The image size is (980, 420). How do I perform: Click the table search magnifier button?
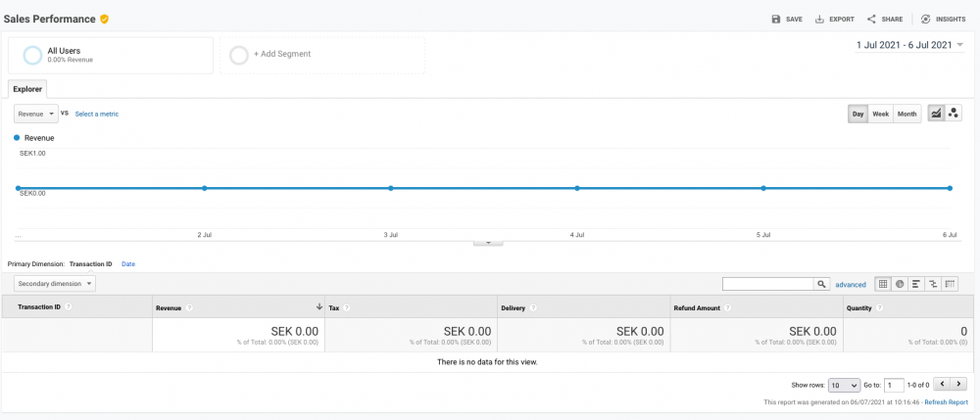pyautogui.click(x=821, y=284)
